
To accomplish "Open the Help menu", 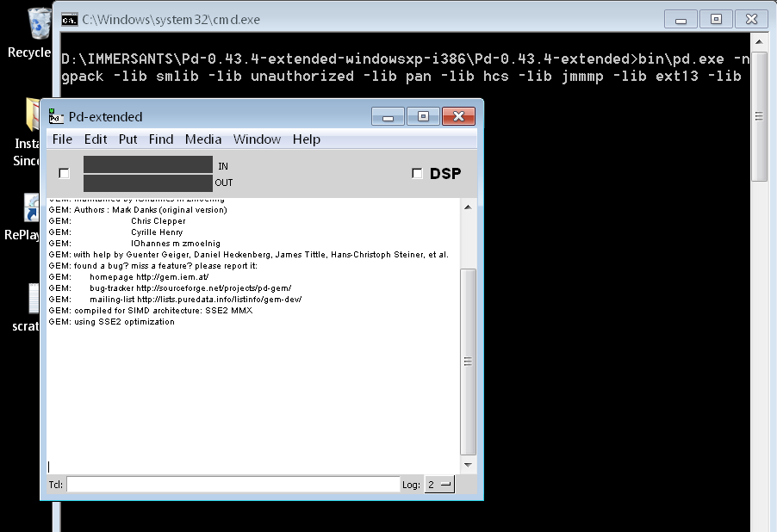I will (306, 139).
